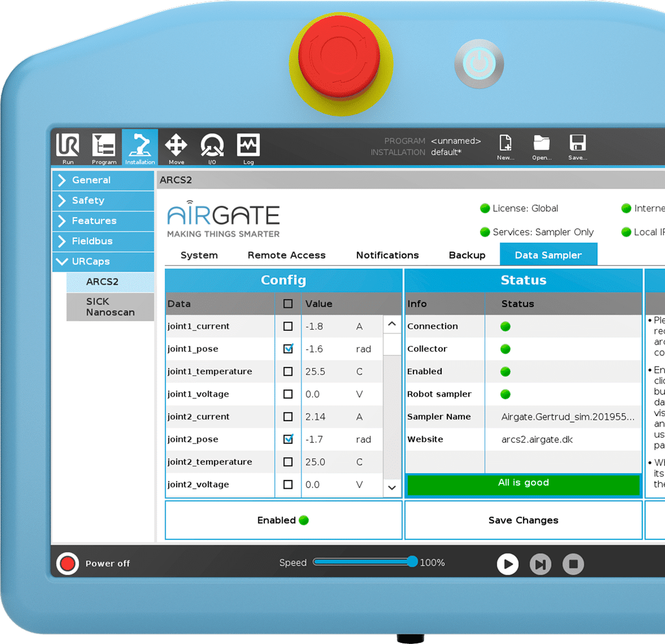Switch to the Remote Access tab

coord(287,255)
